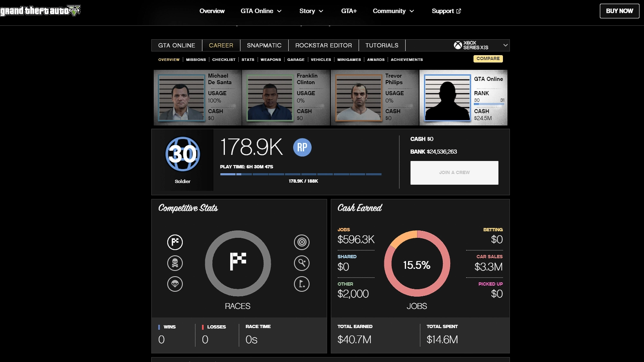Image resolution: width=644 pixels, height=362 pixels.
Task: Select the target shooting stats icon
Action: pyautogui.click(x=302, y=242)
